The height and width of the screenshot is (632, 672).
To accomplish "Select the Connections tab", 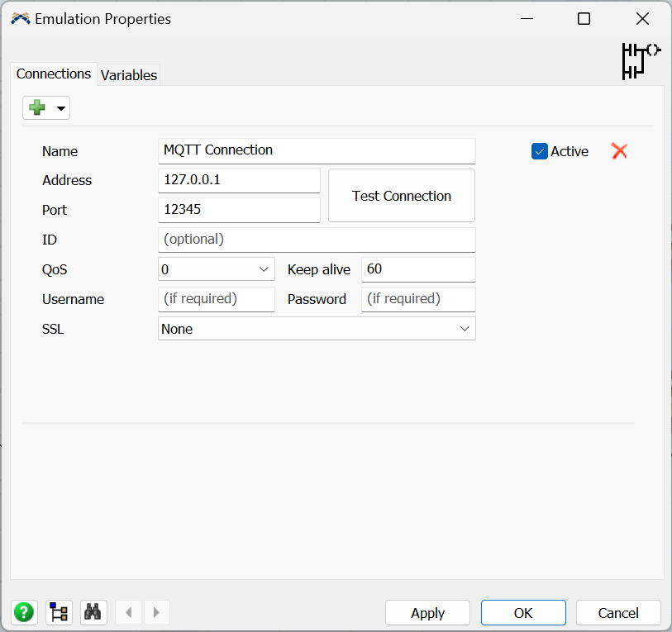I will (x=54, y=74).
